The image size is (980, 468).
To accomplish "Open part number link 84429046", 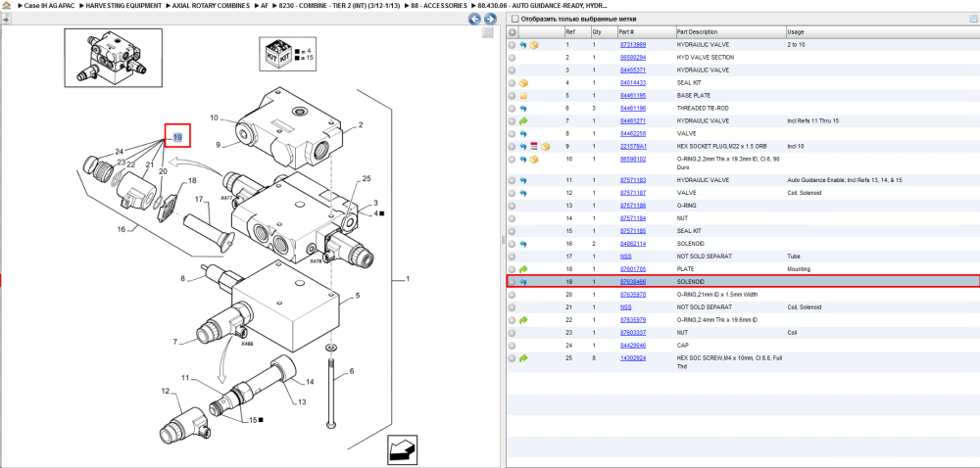I will coord(632,345).
